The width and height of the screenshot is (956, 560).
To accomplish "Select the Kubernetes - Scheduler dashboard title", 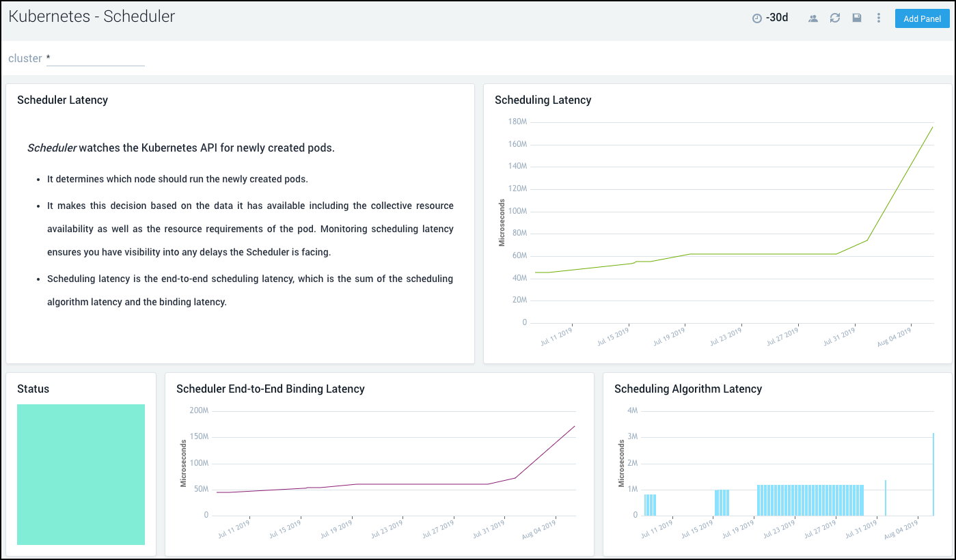I will [x=92, y=16].
